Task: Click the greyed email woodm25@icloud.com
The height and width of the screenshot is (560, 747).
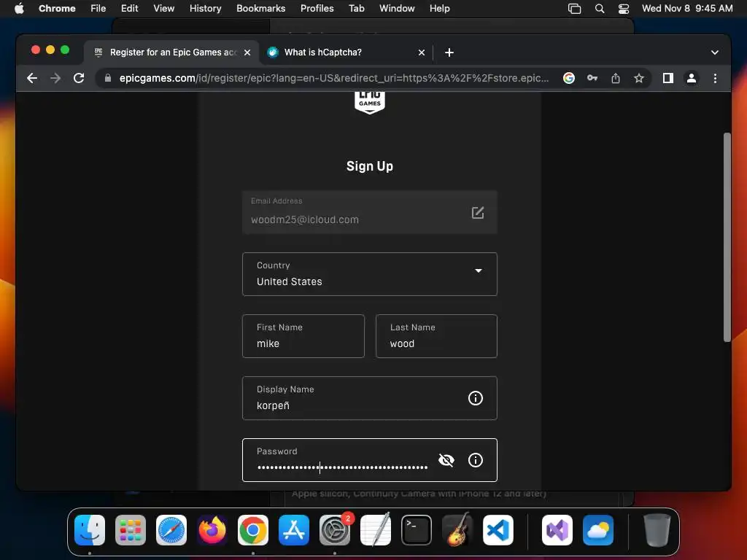Action: tap(305, 219)
